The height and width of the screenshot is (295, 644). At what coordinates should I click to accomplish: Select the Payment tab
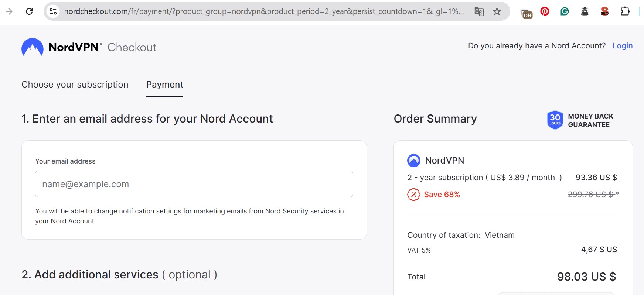pos(164,84)
